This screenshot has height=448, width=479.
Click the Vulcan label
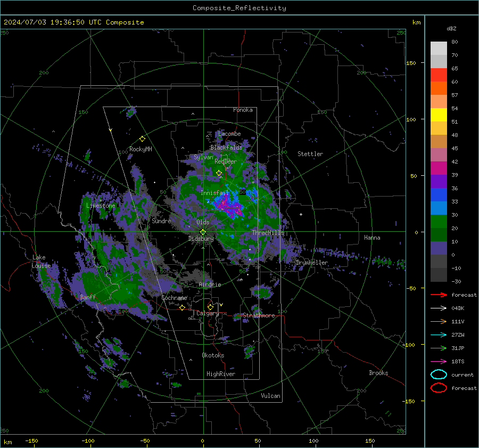click(x=270, y=396)
